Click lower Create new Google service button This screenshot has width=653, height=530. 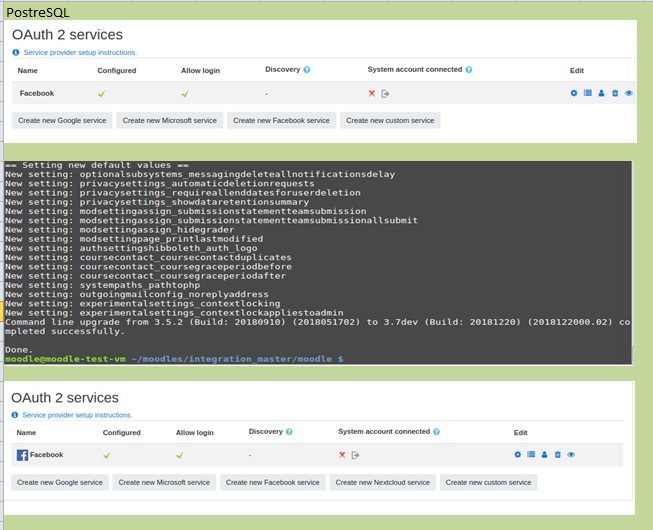pyautogui.click(x=60, y=482)
